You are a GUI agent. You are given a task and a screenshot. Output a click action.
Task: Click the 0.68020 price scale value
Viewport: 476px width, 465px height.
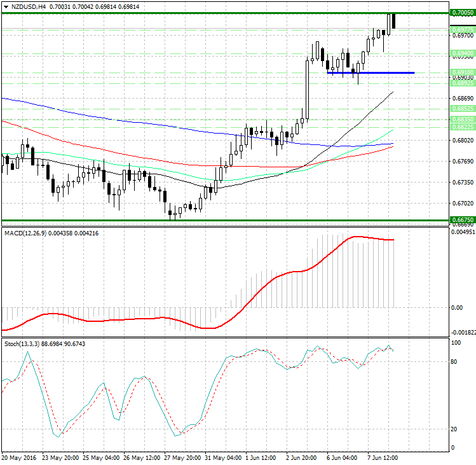pos(463,140)
